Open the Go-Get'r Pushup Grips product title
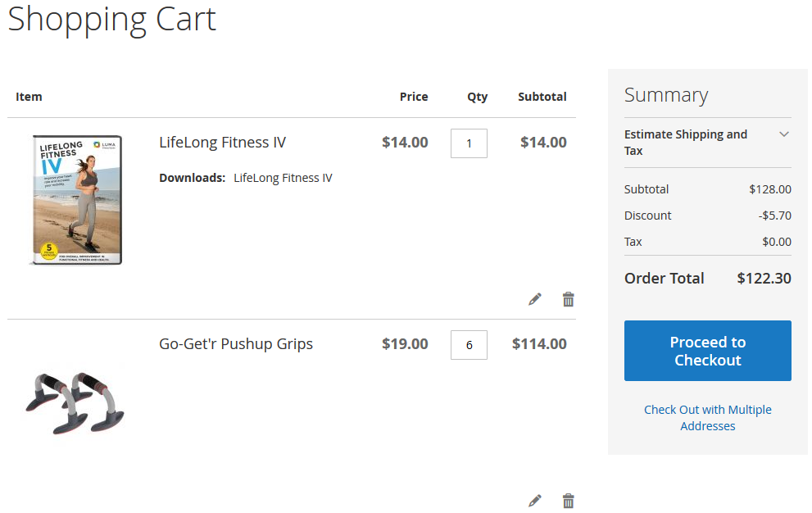 pos(236,344)
